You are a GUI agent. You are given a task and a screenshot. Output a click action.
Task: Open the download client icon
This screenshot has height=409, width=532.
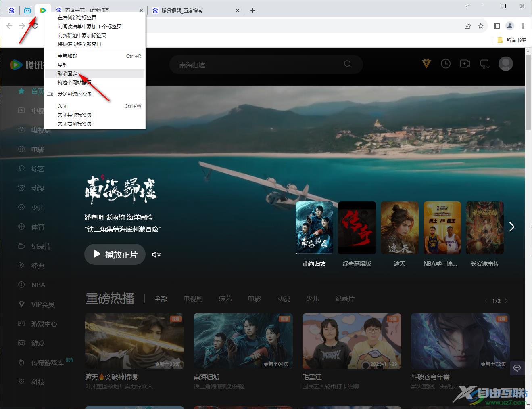point(484,64)
